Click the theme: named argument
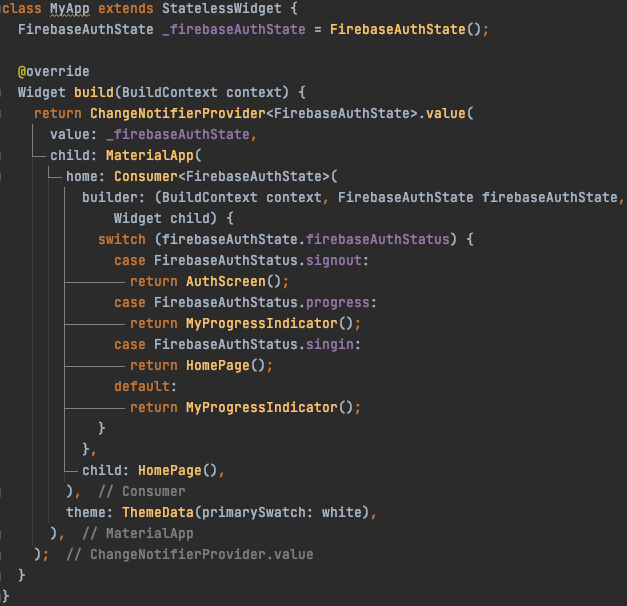 [x=90, y=512]
